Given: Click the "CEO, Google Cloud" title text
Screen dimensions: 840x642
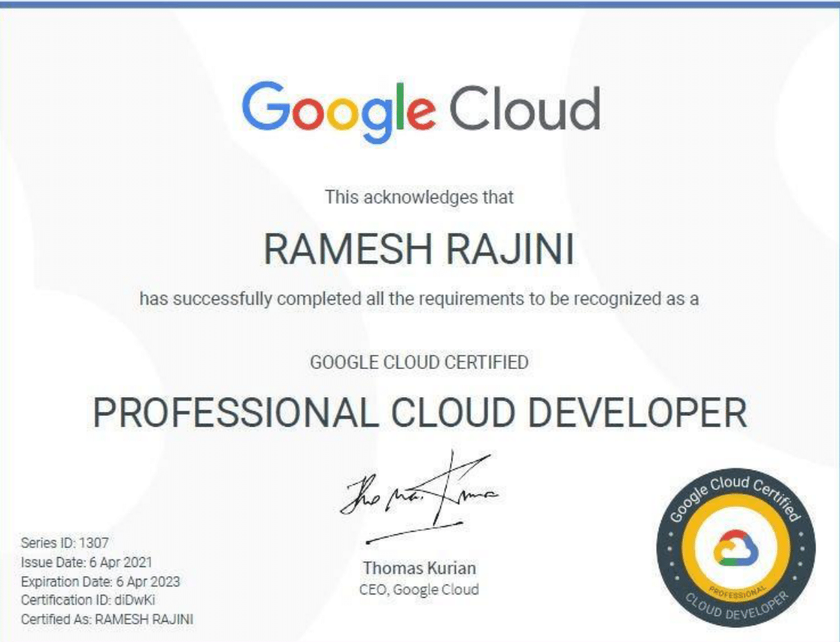Looking at the screenshot, I should (x=419, y=589).
